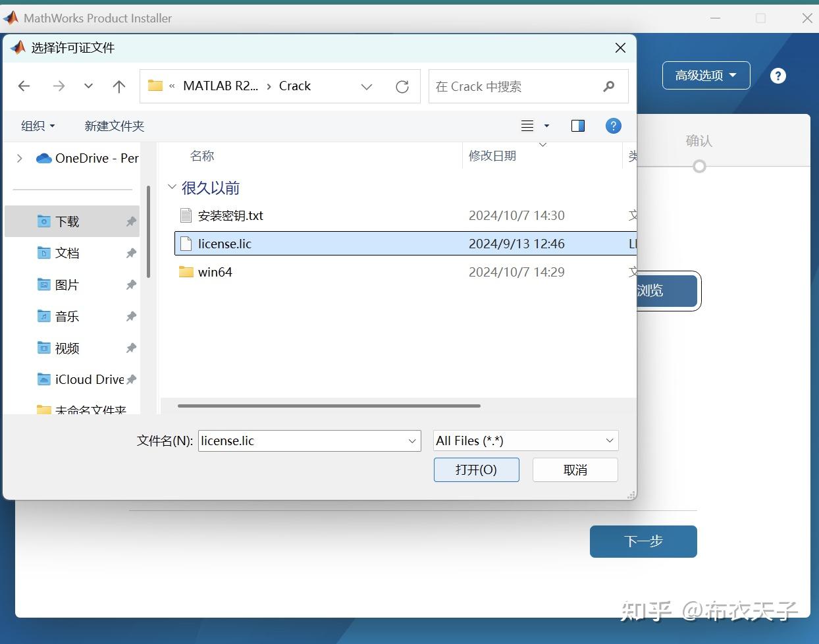Screen dimensions: 819x644
Task: Open the All Files file type dropdown
Action: click(525, 441)
